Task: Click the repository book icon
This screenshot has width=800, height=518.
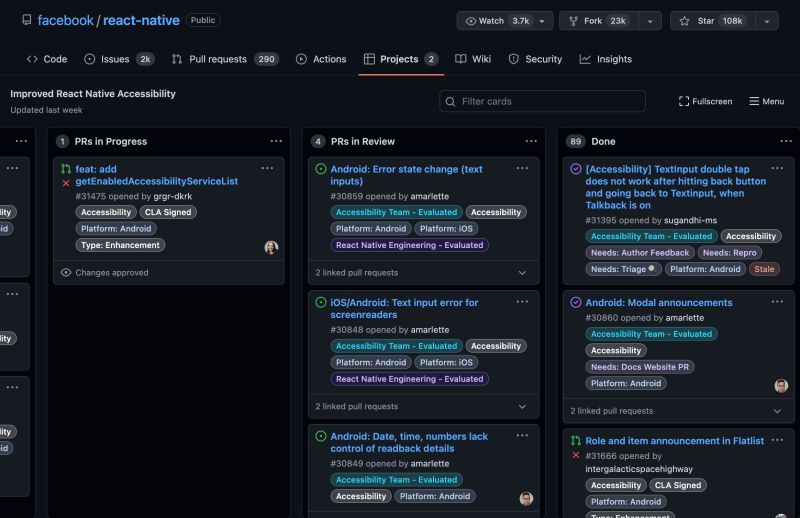Action: point(27,20)
